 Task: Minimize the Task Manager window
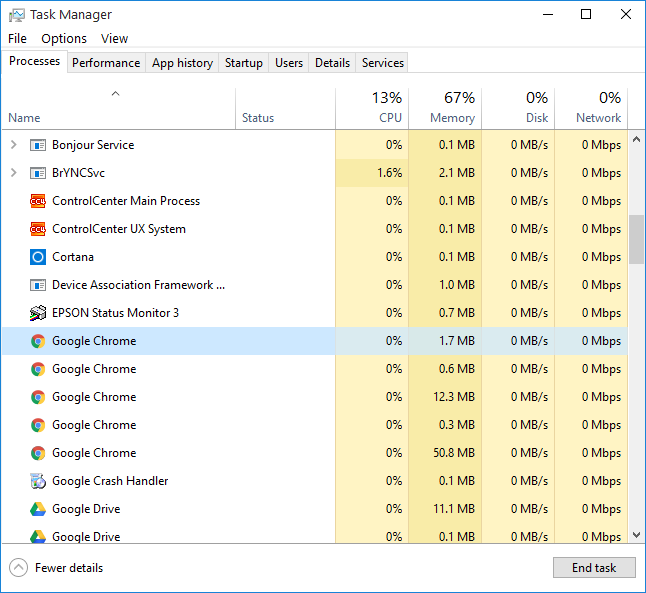pyautogui.click(x=548, y=14)
